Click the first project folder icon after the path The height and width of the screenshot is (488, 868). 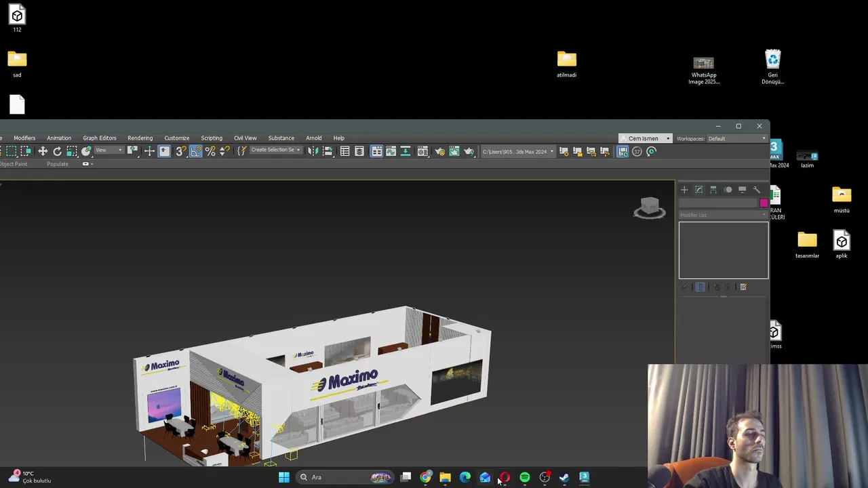click(x=564, y=151)
